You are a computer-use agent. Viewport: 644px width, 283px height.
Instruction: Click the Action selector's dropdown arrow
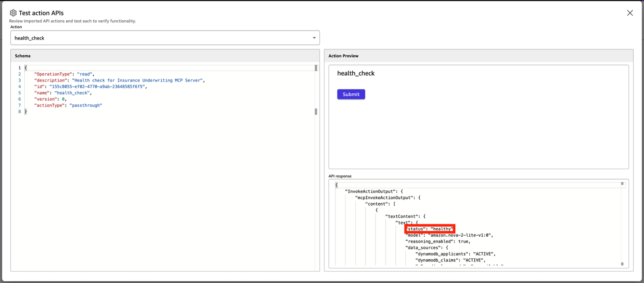[x=314, y=38]
